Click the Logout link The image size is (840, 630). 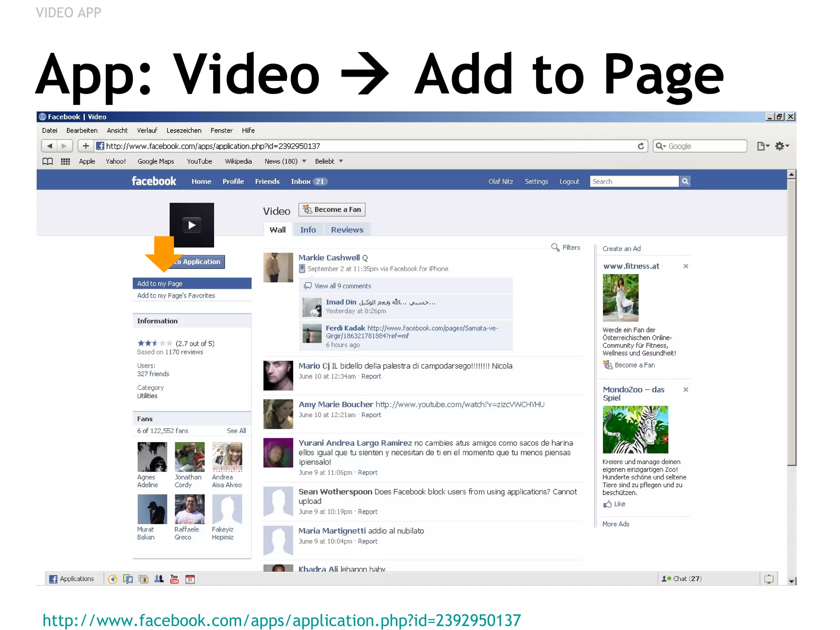pos(569,181)
